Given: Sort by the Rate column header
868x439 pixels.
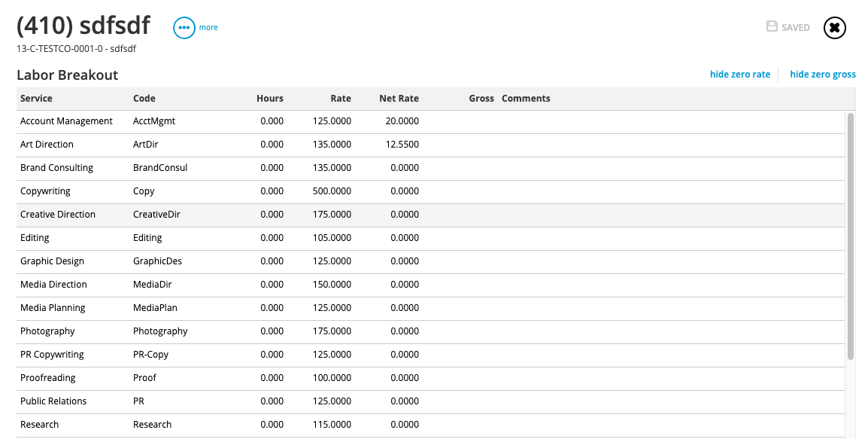Looking at the screenshot, I should point(341,98).
